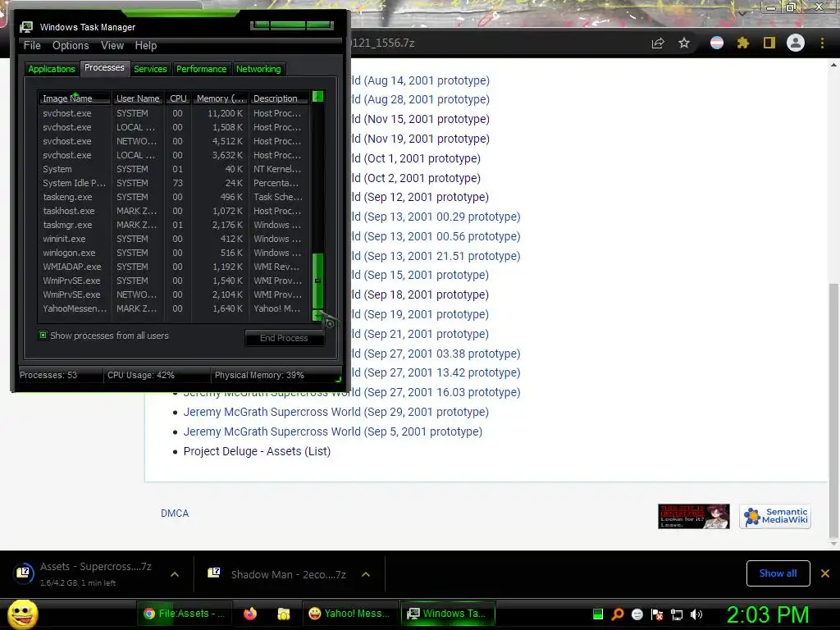
Task: Select the YahooMessenger process row
Action: (x=174, y=308)
